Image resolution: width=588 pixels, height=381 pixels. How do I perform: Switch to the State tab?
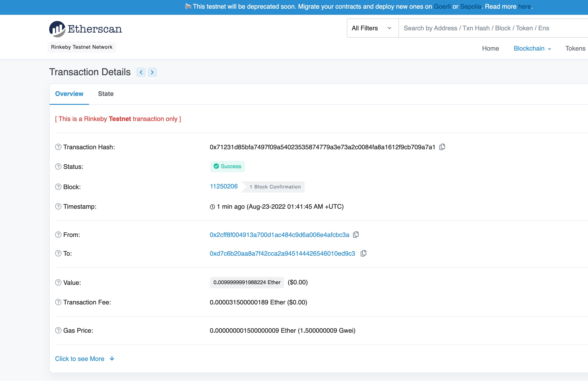point(105,94)
